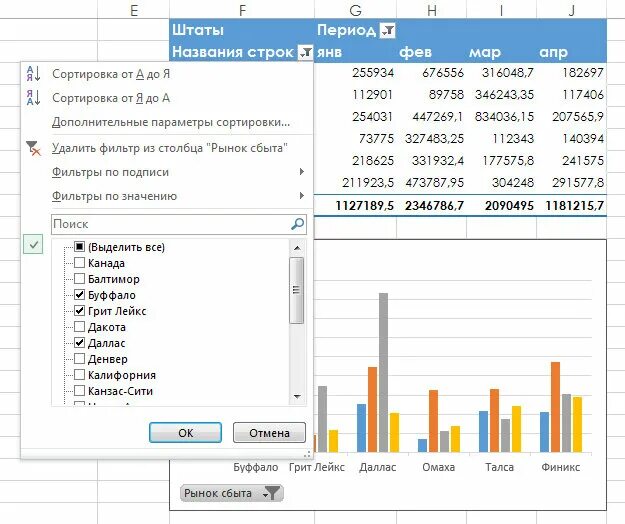Click the Я-to-A sort icon
The image size is (625, 524).
tap(33, 98)
